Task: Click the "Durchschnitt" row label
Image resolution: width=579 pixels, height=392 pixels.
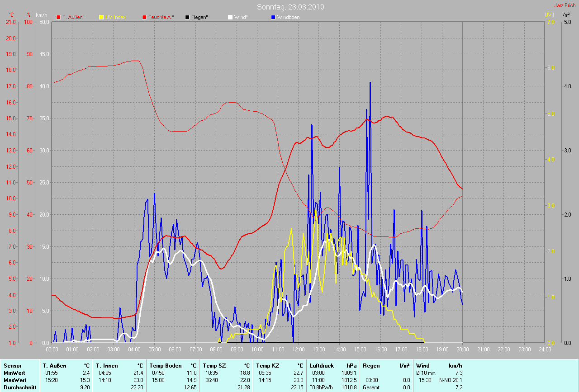Action: (20, 387)
